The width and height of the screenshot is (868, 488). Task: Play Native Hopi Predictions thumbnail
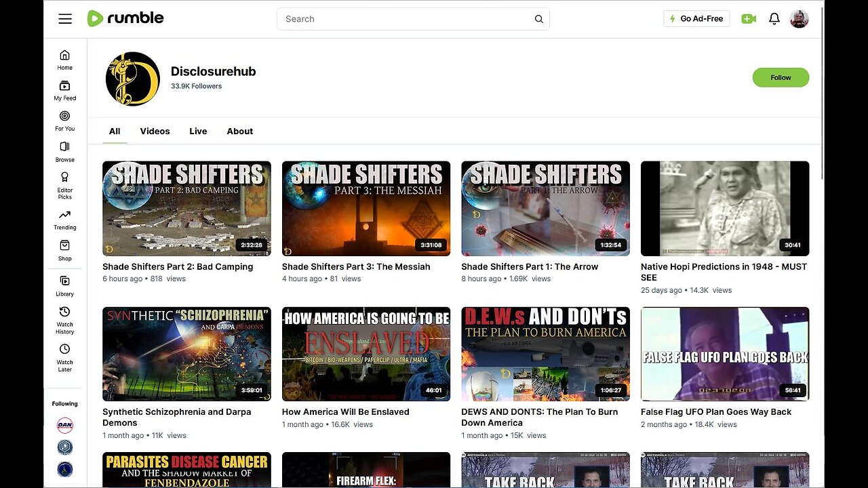point(725,209)
